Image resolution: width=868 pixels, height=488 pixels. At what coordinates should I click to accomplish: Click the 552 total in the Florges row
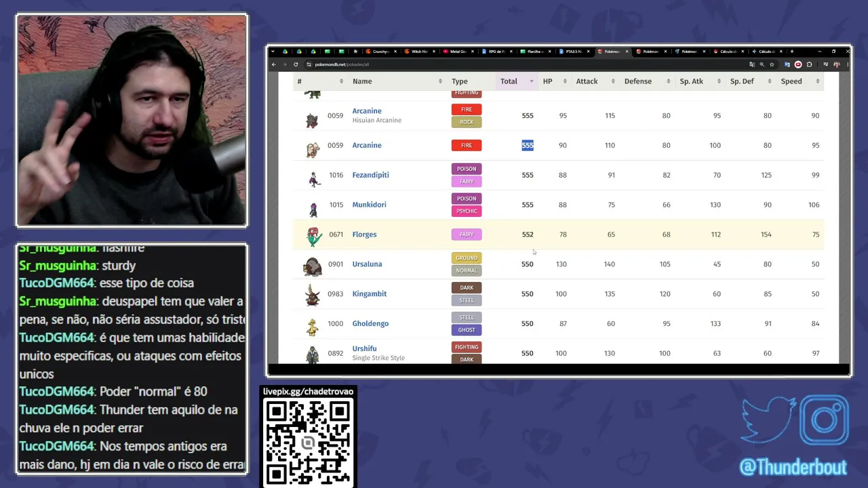[x=528, y=235]
